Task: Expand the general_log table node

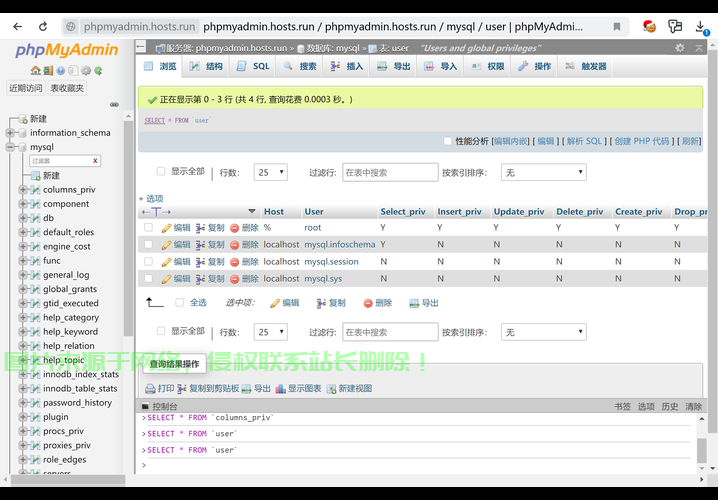Action: (22, 275)
